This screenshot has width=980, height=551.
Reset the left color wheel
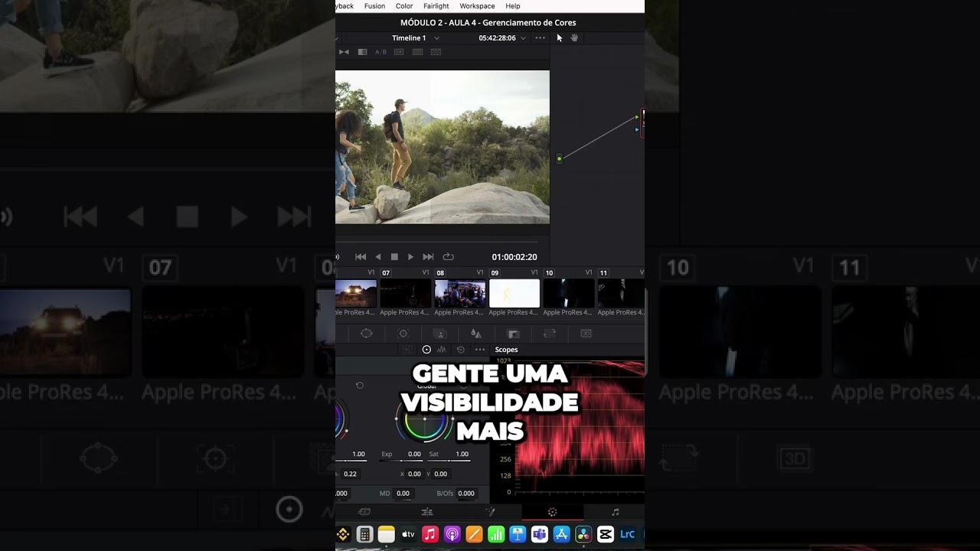coord(360,386)
